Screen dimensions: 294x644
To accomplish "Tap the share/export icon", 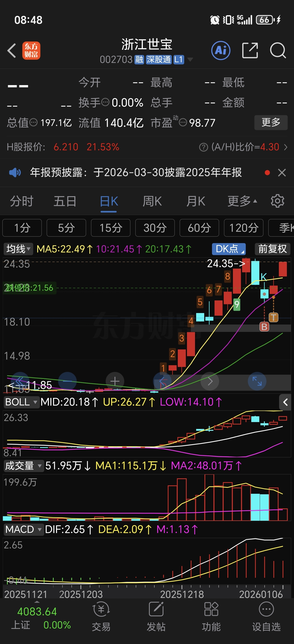I will 250,51.
